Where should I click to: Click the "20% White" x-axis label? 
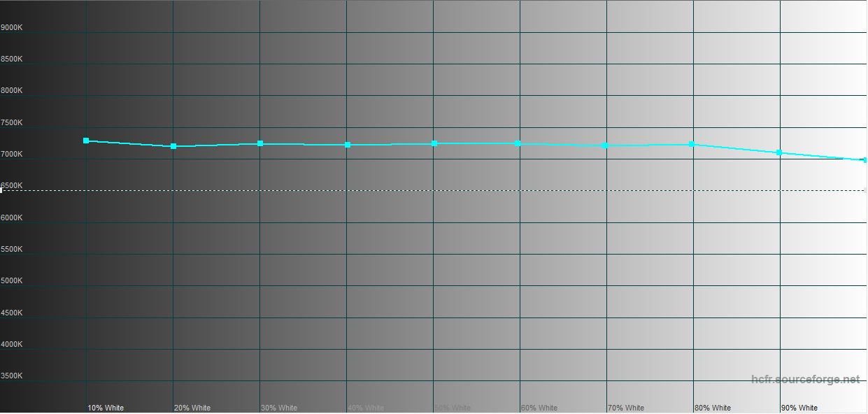[192, 408]
